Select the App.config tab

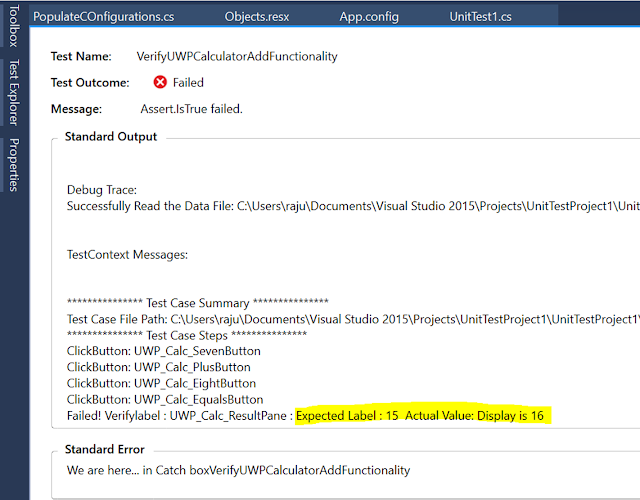(x=369, y=18)
